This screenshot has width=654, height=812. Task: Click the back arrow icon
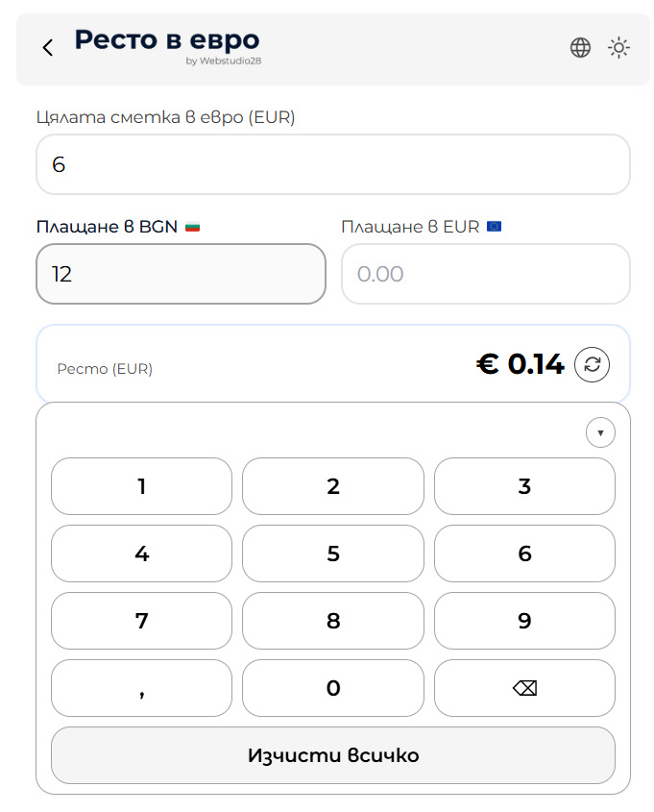(48, 47)
